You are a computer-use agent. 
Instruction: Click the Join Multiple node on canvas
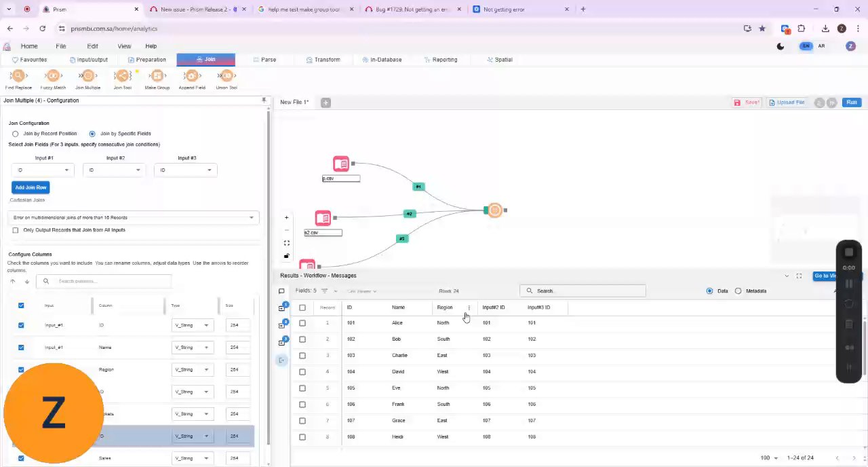pos(495,210)
